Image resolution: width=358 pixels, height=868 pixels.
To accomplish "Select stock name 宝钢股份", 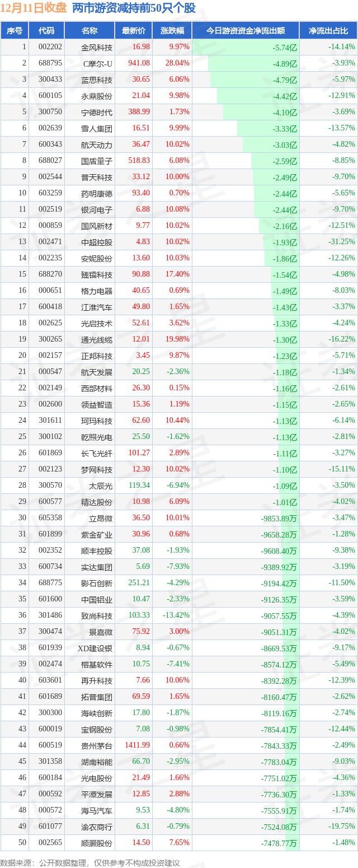I will [97, 729].
